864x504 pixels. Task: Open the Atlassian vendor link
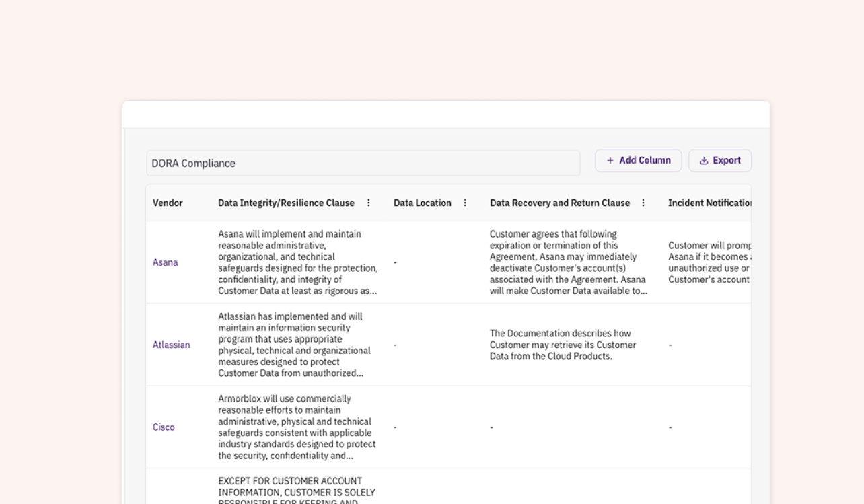[171, 345]
